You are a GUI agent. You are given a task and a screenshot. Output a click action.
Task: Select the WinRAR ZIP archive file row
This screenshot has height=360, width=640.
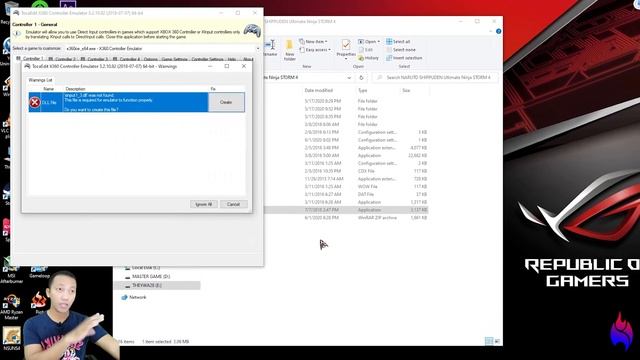pos(346,218)
